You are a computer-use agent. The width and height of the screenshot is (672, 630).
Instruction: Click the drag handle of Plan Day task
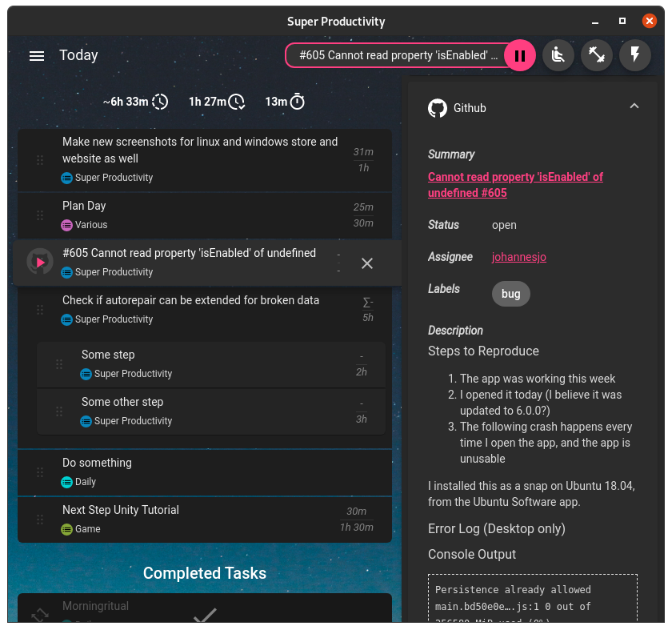40,215
